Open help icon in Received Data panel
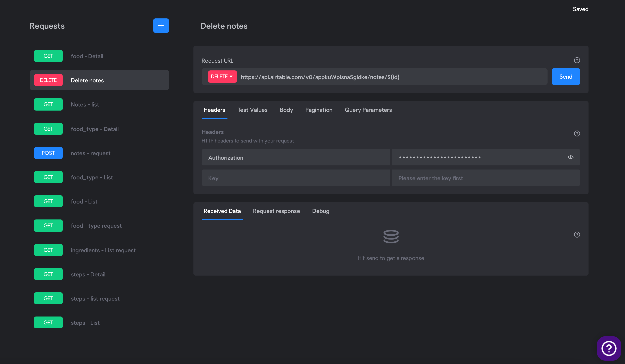Screen dimensions: 625x364 click(577, 235)
